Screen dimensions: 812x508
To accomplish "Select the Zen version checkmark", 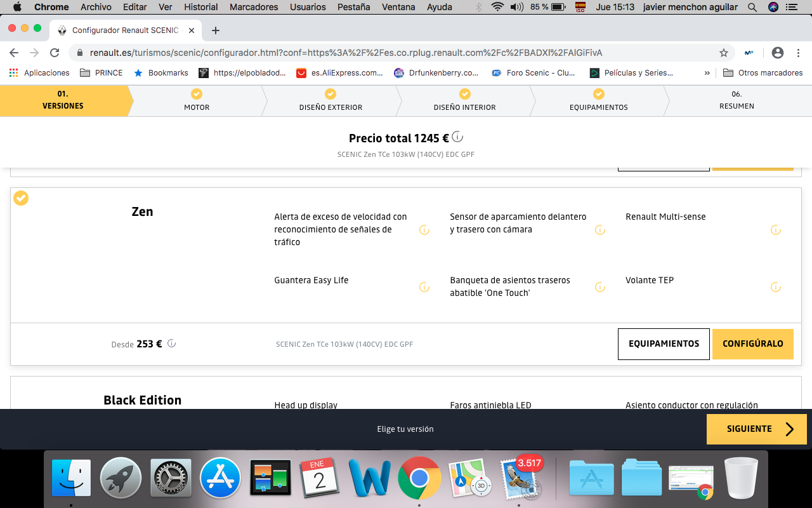I will 21,198.
